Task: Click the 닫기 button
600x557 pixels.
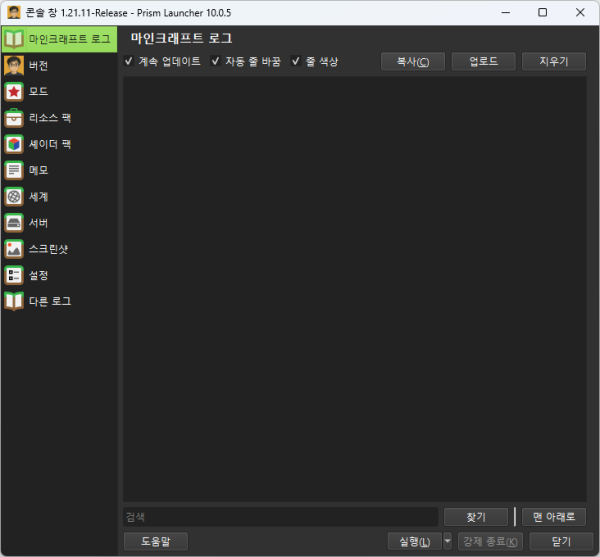Action: (561, 541)
